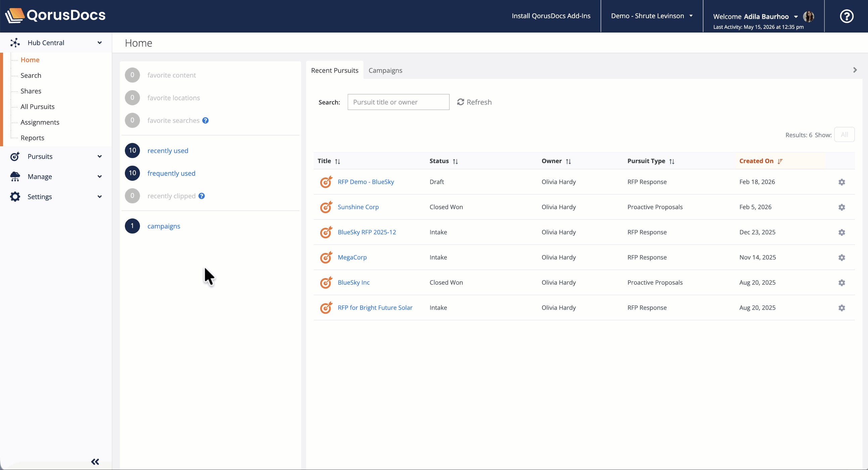Collapse the Hub Central section
868x470 pixels.
coord(100,43)
